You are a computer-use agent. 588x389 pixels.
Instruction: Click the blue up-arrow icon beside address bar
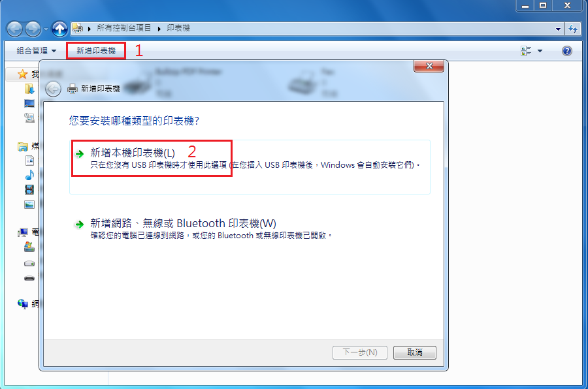(59, 29)
